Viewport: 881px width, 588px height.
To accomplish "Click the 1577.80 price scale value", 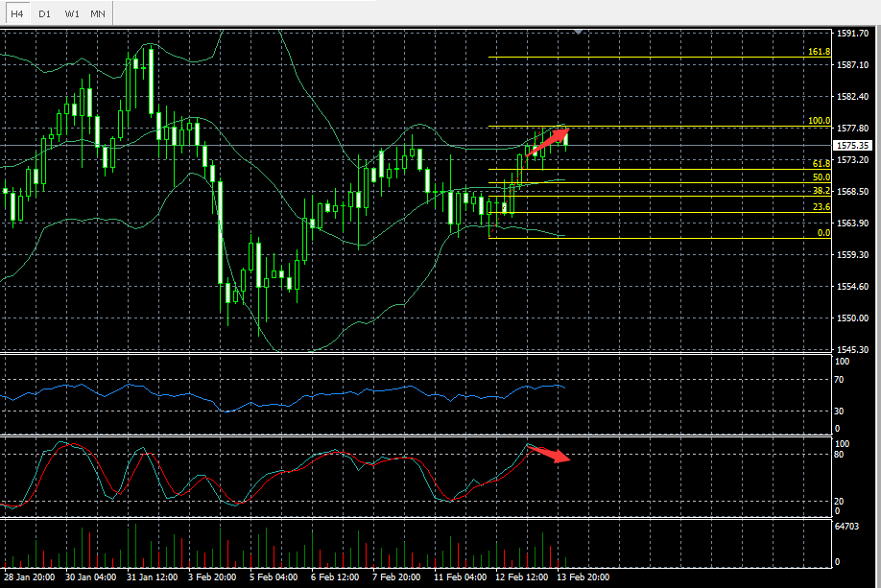I will pos(852,128).
